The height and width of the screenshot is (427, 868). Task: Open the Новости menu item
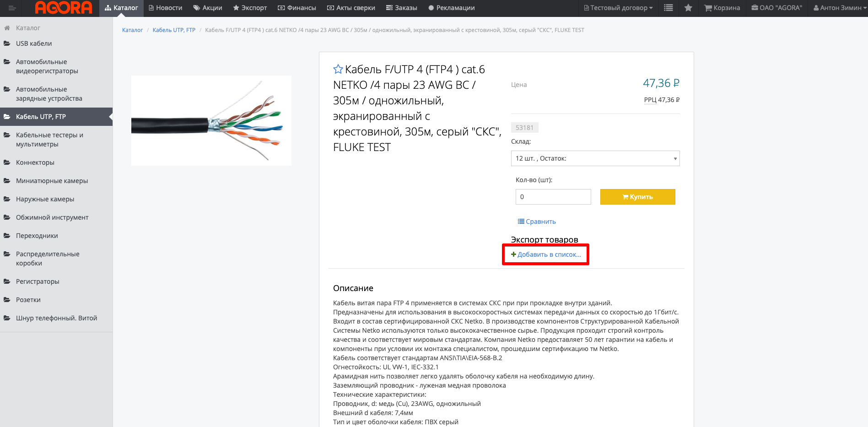tap(165, 8)
